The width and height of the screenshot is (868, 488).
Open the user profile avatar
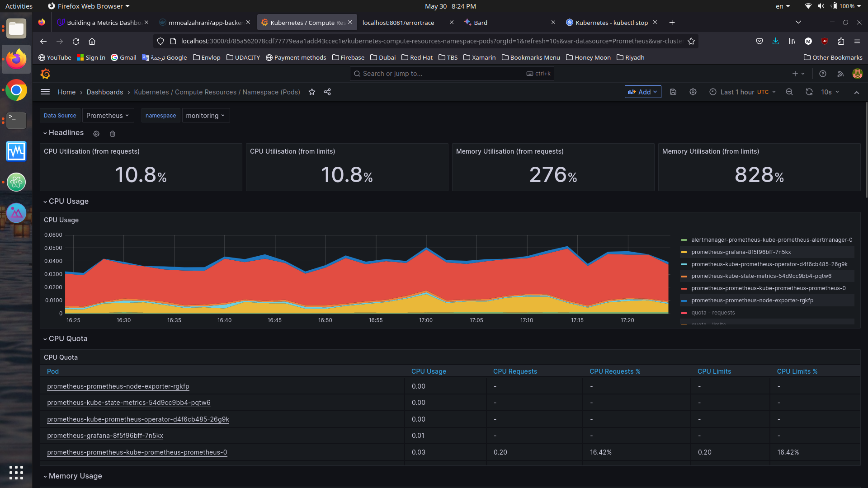pos(857,74)
